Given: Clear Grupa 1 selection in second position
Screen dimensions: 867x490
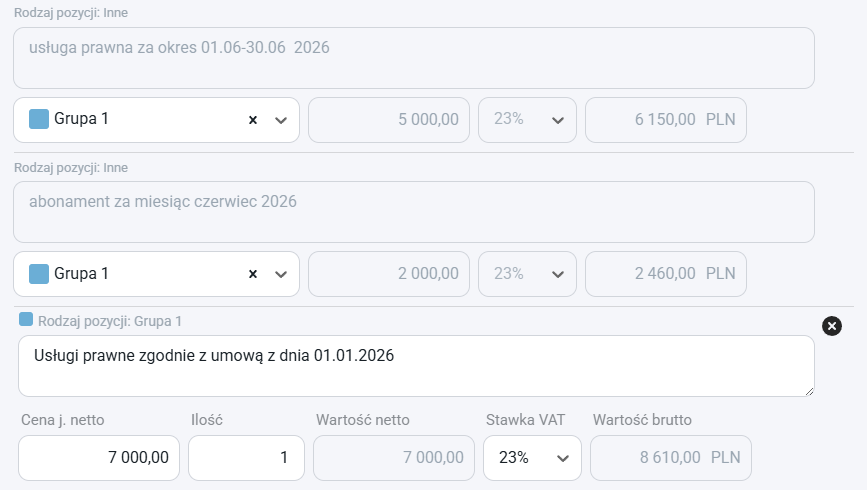Looking at the screenshot, I should click(x=253, y=274).
